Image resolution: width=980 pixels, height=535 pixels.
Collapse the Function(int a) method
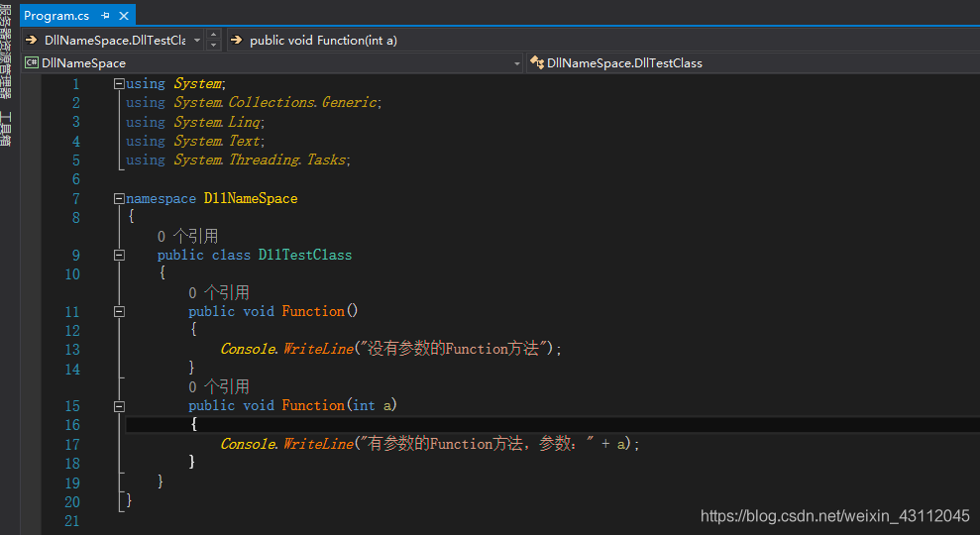coord(119,406)
